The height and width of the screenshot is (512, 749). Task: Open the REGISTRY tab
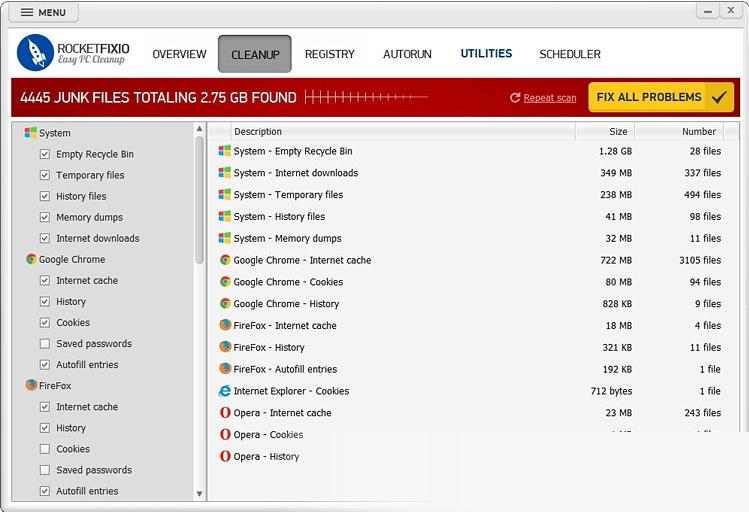[330, 54]
